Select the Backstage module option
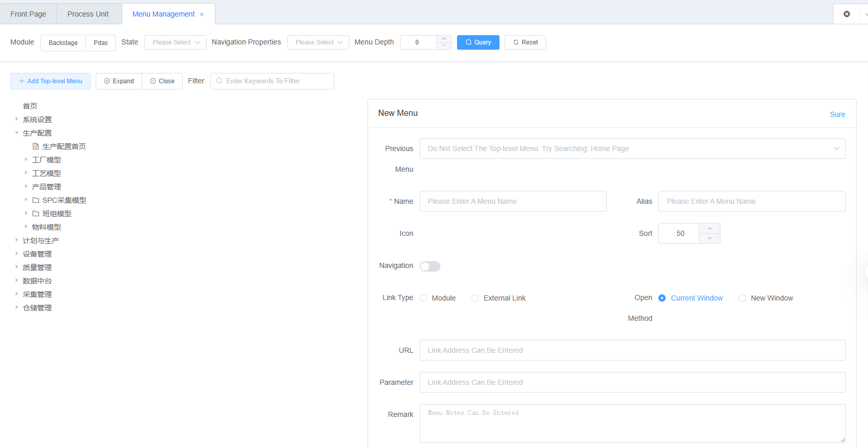The height and width of the screenshot is (448, 868). [63, 42]
